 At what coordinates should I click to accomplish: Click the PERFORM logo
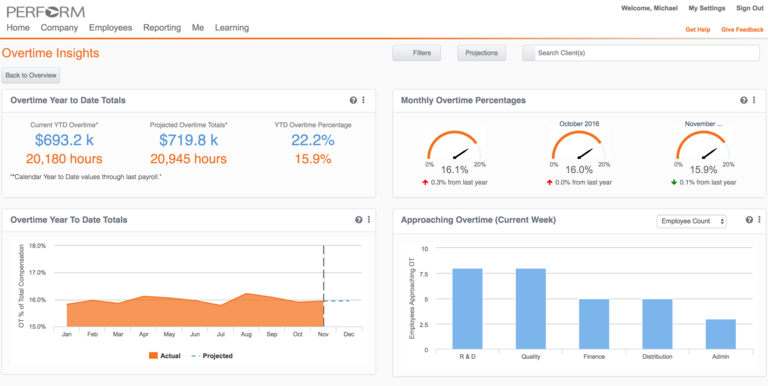46,12
